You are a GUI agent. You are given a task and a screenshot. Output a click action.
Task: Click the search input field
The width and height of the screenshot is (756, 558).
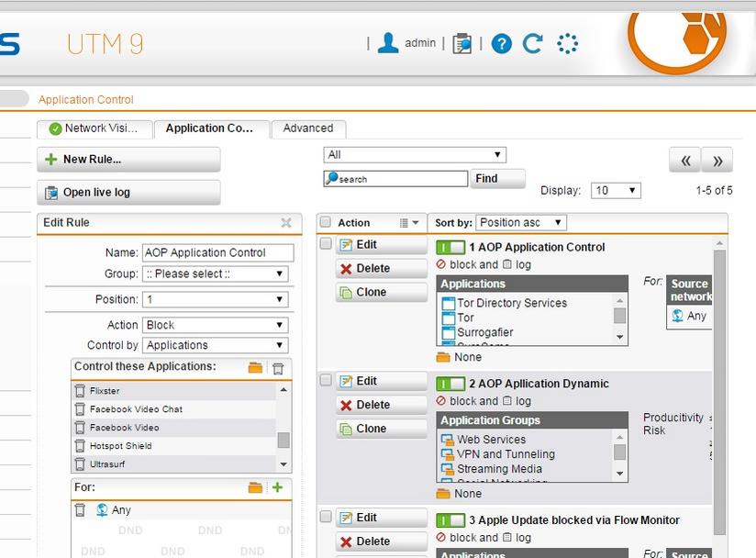[395, 179]
